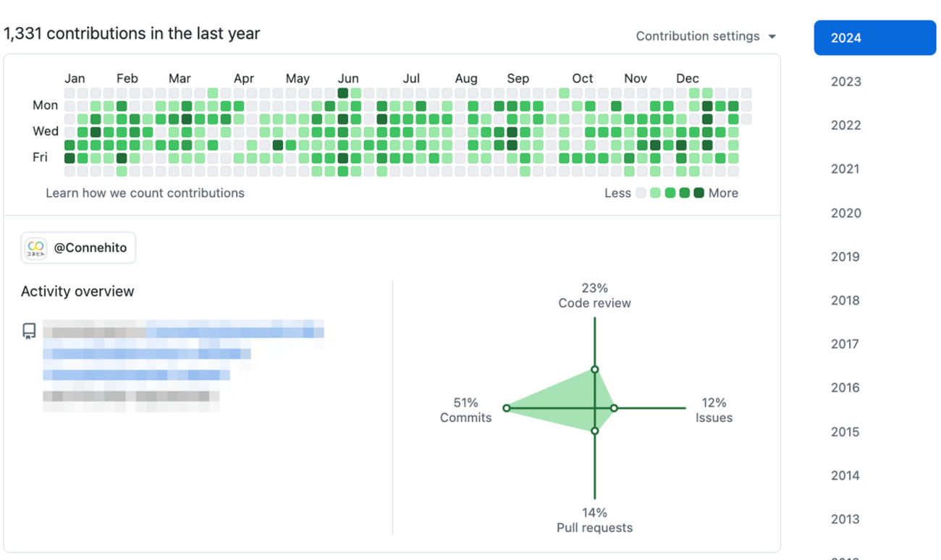Click the Issues point on radar chart
The image size is (941, 560).
point(614,408)
